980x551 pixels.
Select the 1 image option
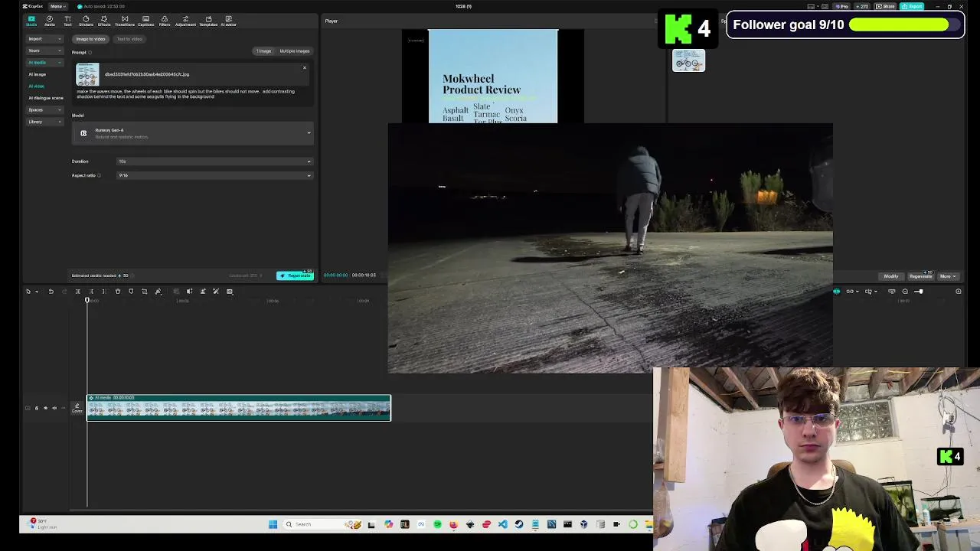263,51
